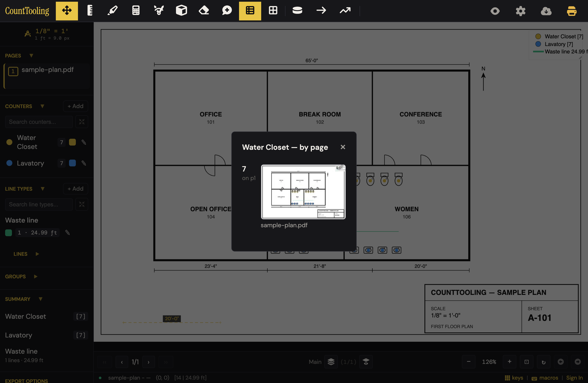
Task: Open the grid layout tool
Action: (x=273, y=11)
